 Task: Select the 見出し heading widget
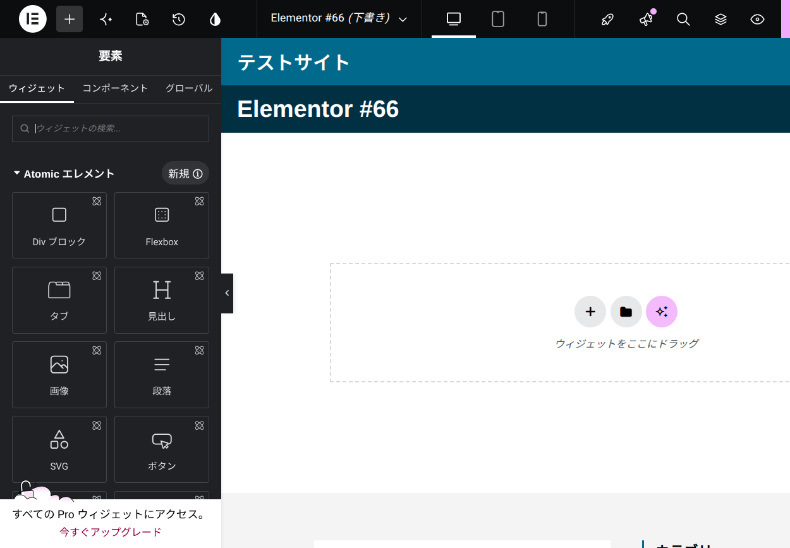162,300
